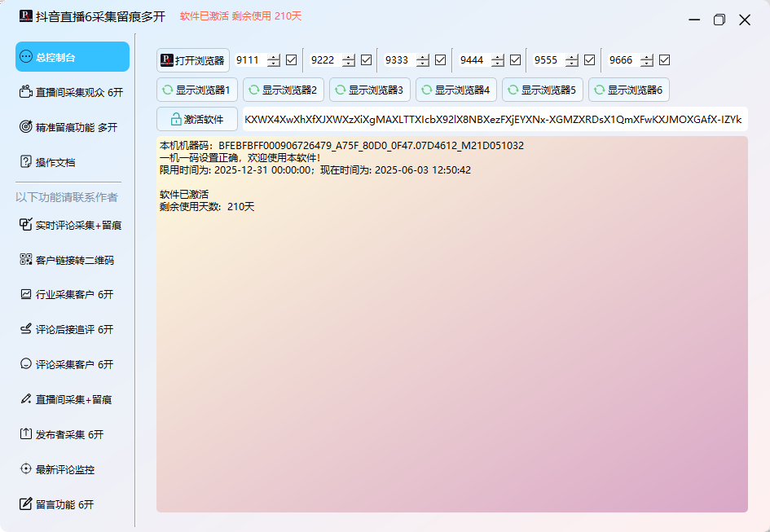Click the 限用时间为 expiry time line
Image resolution: width=770 pixels, height=532 pixels.
pos(315,170)
